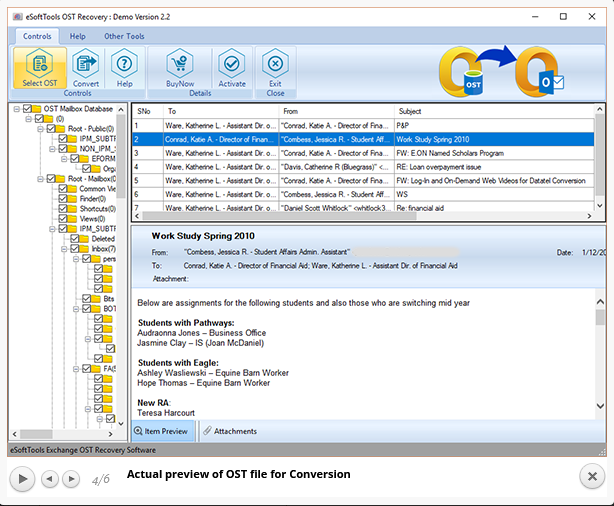Click the BuyNow cart icon
Screen dimensions: 614x506
[x=180, y=63]
